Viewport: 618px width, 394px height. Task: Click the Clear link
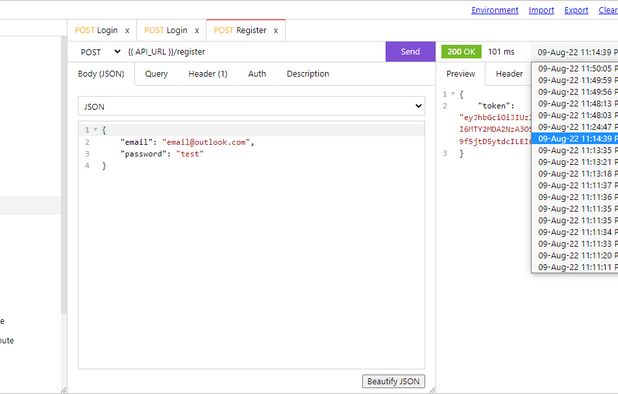click(608, 10)
